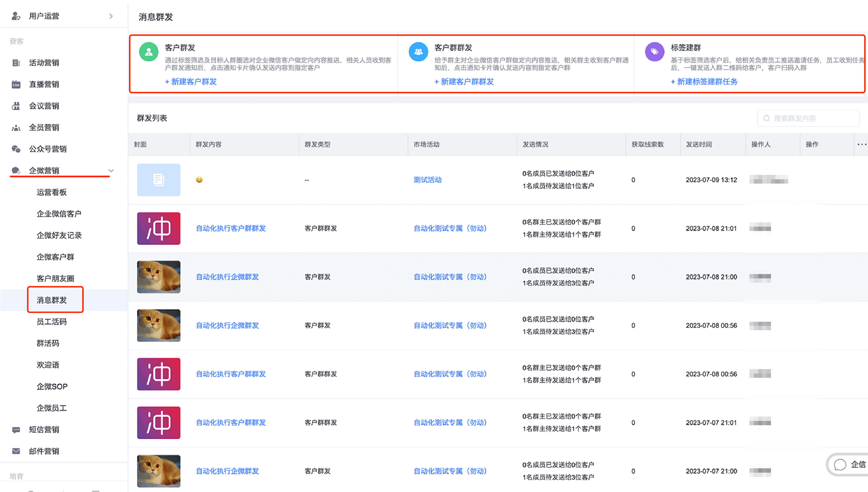The width and height of the screenshot is (868, 492).
Task: Click 冲 cover thumbnail in 2023-07-07 21:01 row
Action: coord(159,423)
